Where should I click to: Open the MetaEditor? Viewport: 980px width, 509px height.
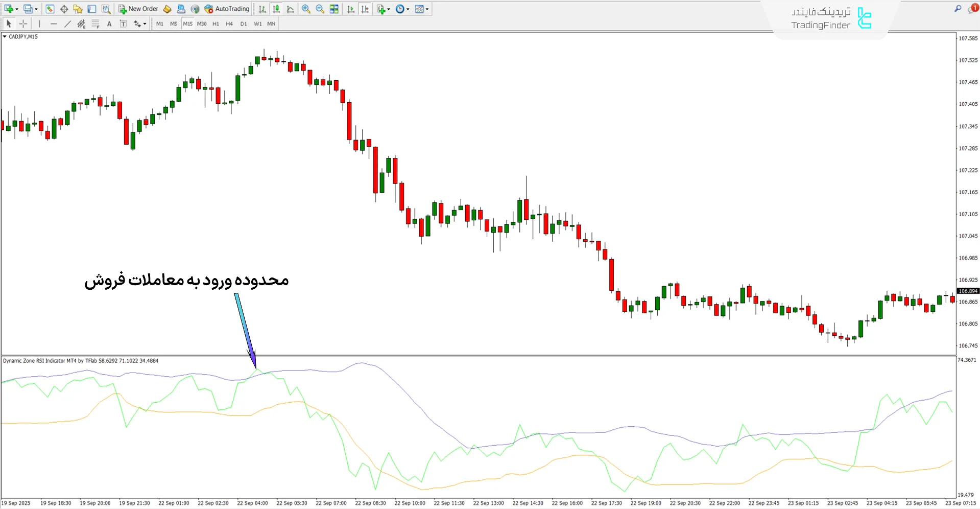point(168,9)
